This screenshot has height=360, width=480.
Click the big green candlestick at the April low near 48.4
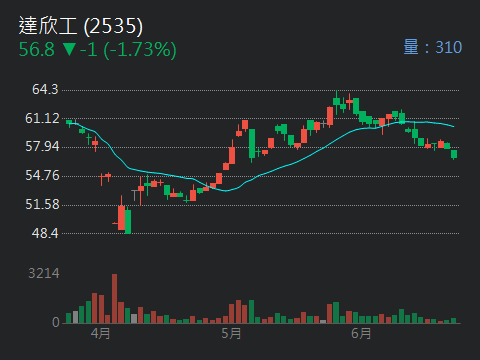[x=128, y=221]
